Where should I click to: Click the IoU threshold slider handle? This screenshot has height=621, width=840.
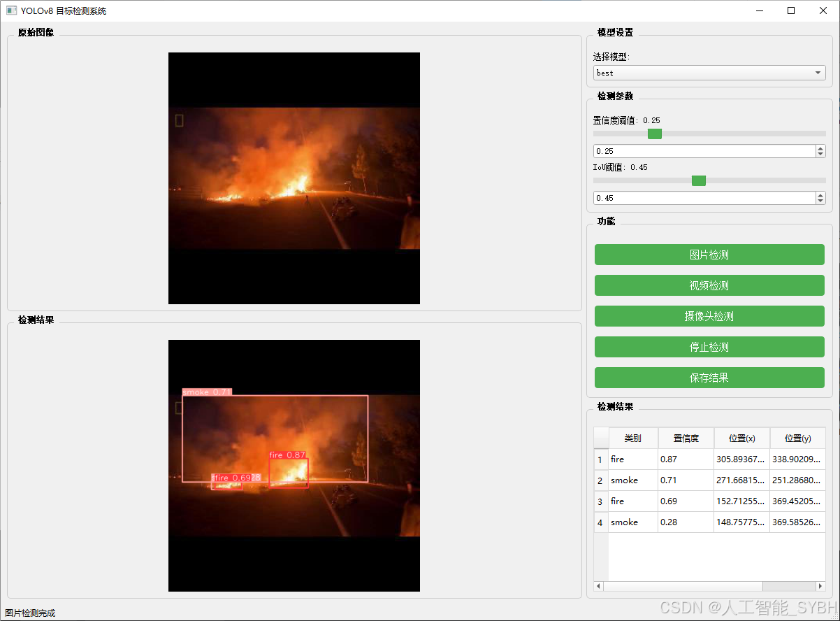[698, 180]
